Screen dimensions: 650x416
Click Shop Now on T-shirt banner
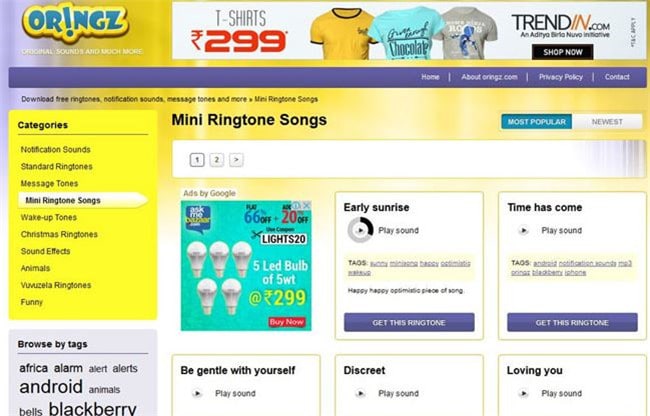563,52
